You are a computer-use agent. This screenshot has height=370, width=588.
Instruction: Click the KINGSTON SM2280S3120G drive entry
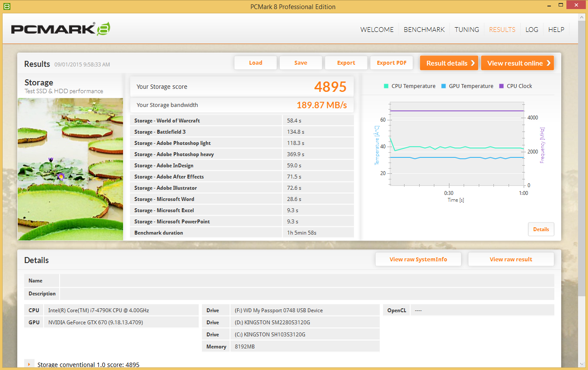[x=305, y=323]
